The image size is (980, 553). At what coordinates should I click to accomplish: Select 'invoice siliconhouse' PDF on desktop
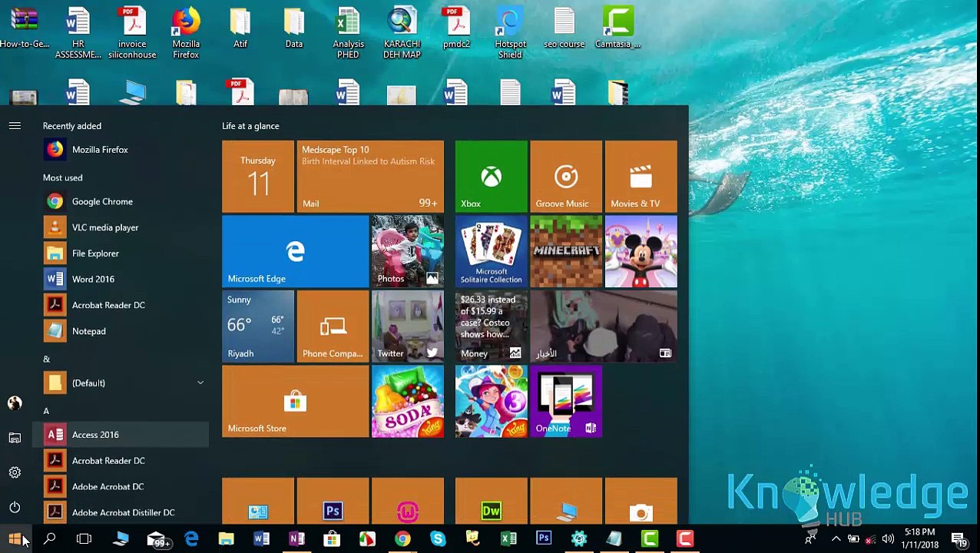pos(132,33)
